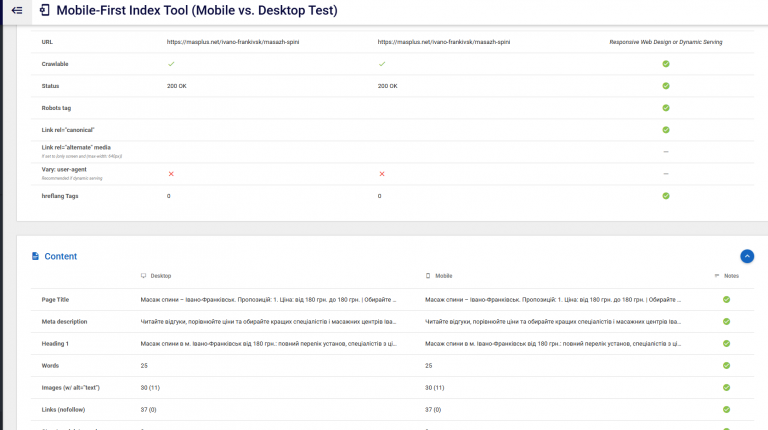The width and height of the screenshot is (768, 430).
Task: Click the mobile Crawlable checkmark
Action: coord(382,64)
